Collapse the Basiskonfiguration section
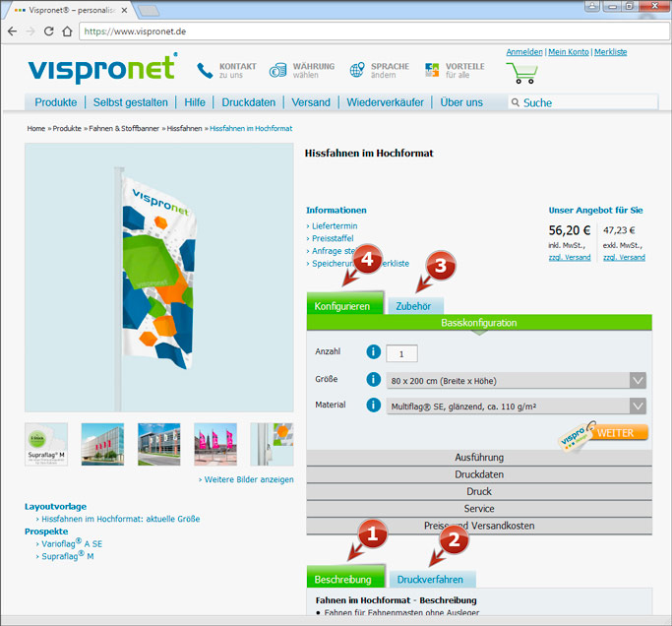 coord(479,323)
